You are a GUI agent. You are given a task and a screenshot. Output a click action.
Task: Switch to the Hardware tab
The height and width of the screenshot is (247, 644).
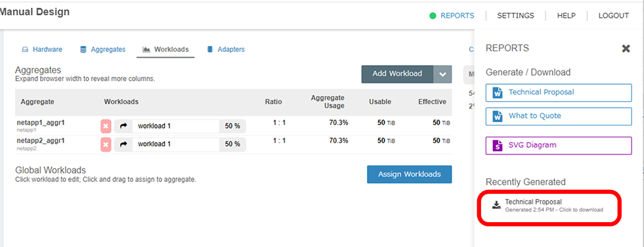[x=42, y=49]
